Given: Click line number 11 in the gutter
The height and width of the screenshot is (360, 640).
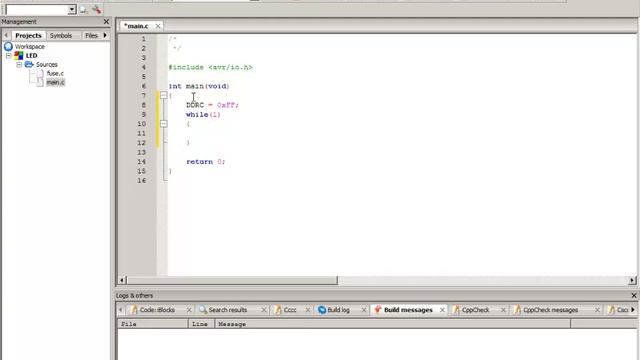Looking at the screenshot, I should coord(141,133).
